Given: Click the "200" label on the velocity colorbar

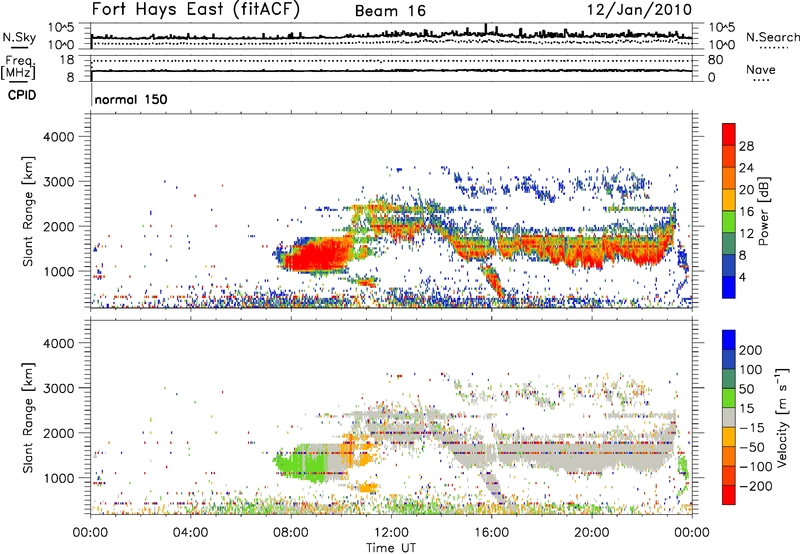Looking at the screenshot, I should click(751, 350).
